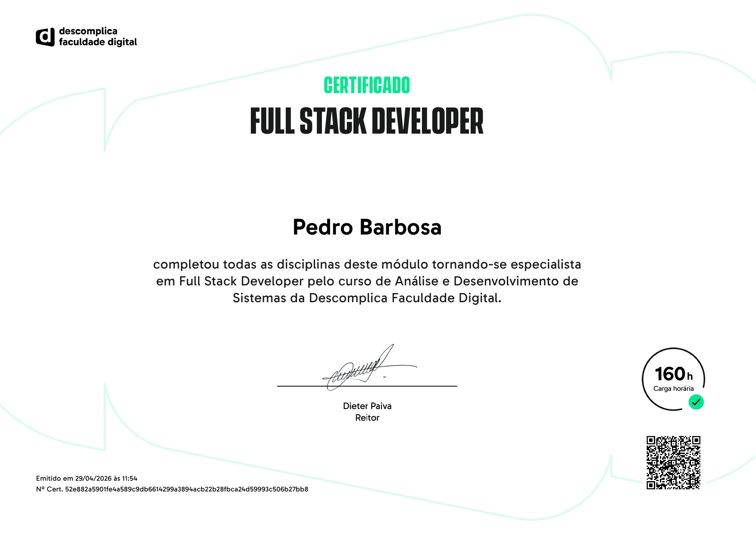Click the Descomplica 'd' logo icon
756x535 pixels.
[x=45, y=37]
